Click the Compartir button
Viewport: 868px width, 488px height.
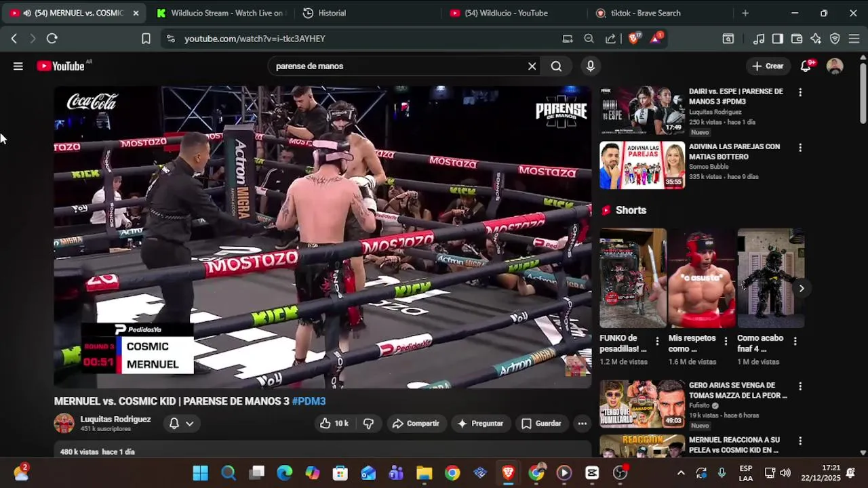pos(416,423)
